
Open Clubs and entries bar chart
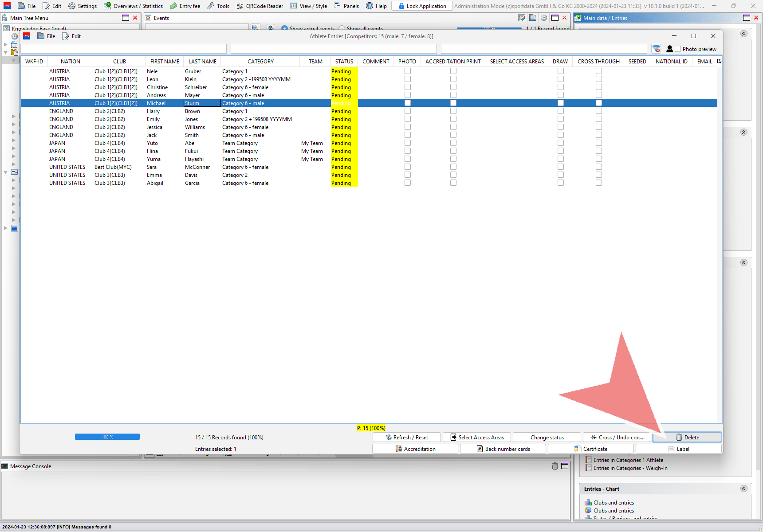(x=614, y=503)
